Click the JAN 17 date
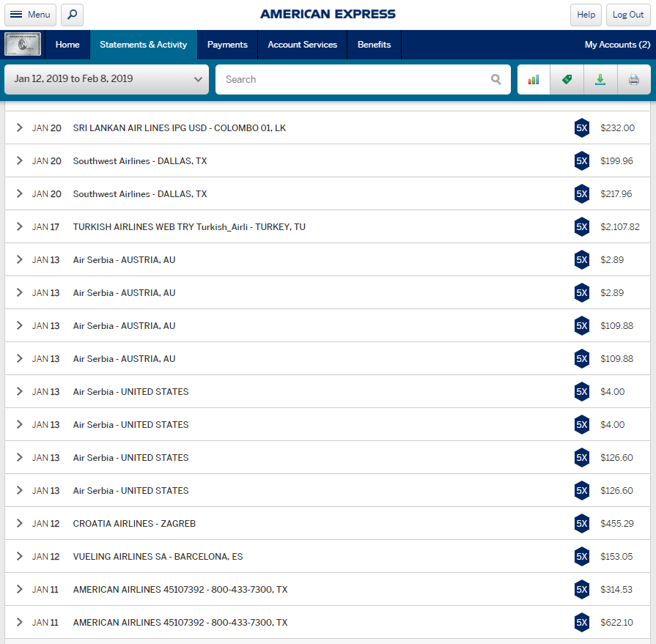656x644 pixels. pos(45,226)
